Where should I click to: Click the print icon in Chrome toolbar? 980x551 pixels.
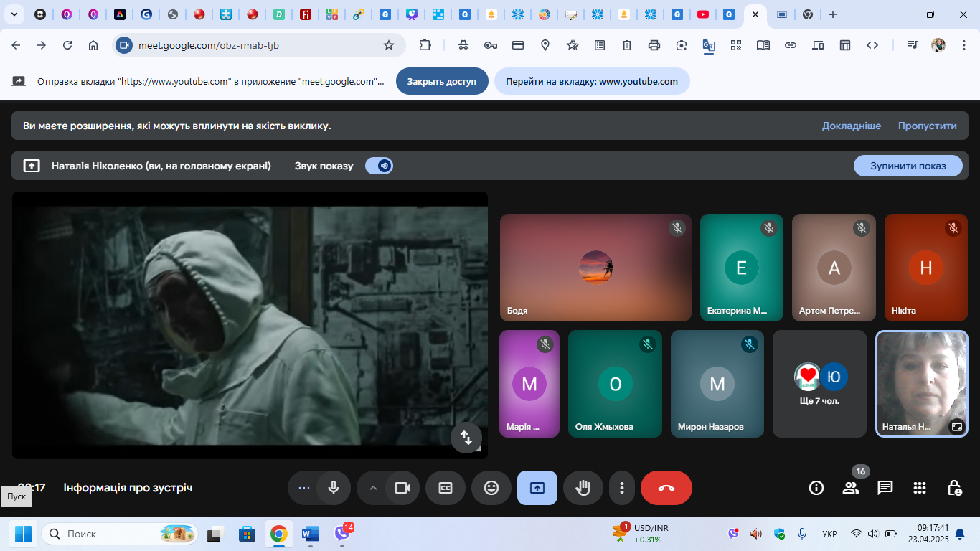coord(654,45)
